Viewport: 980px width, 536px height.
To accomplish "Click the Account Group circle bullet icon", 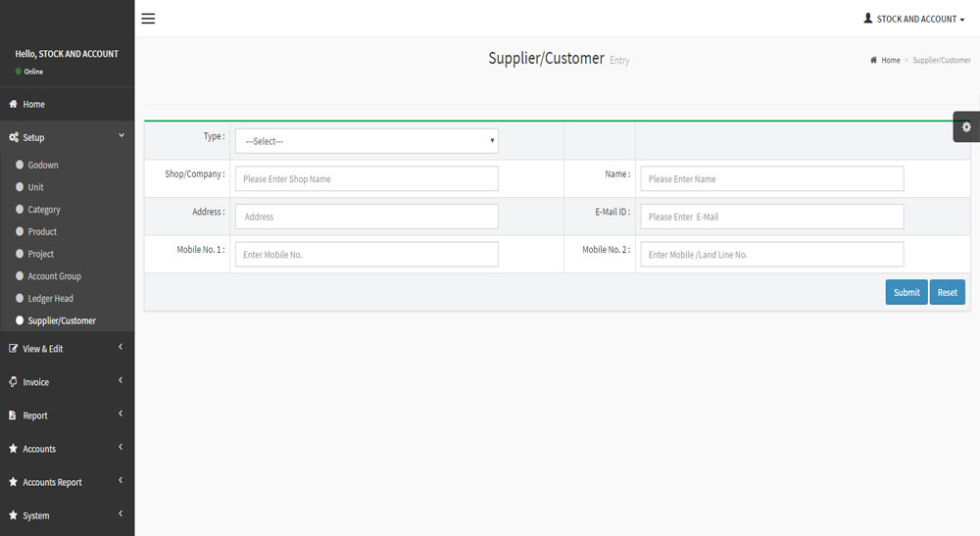I will pyautogui.click(x=20, y=276).
